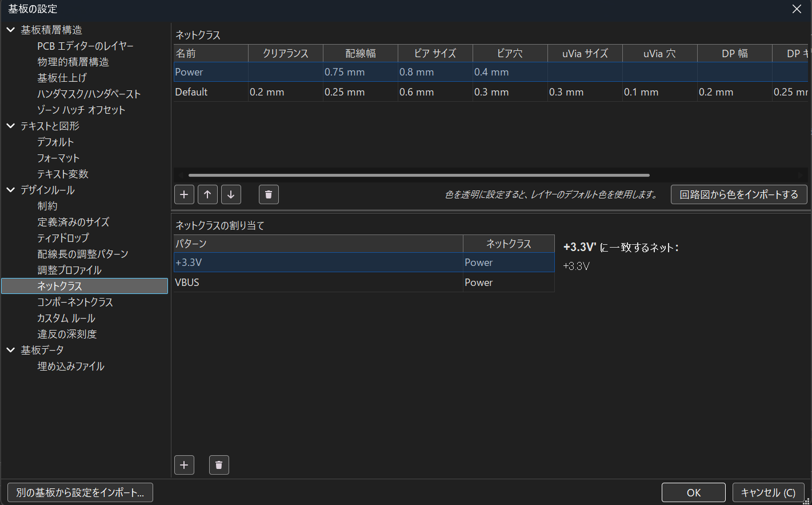Delete the selected assignment pattern

(219, 465)
